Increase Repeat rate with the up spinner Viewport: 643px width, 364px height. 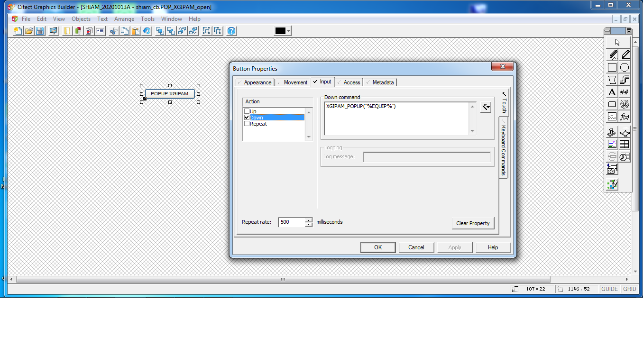[x=309, y=220]
